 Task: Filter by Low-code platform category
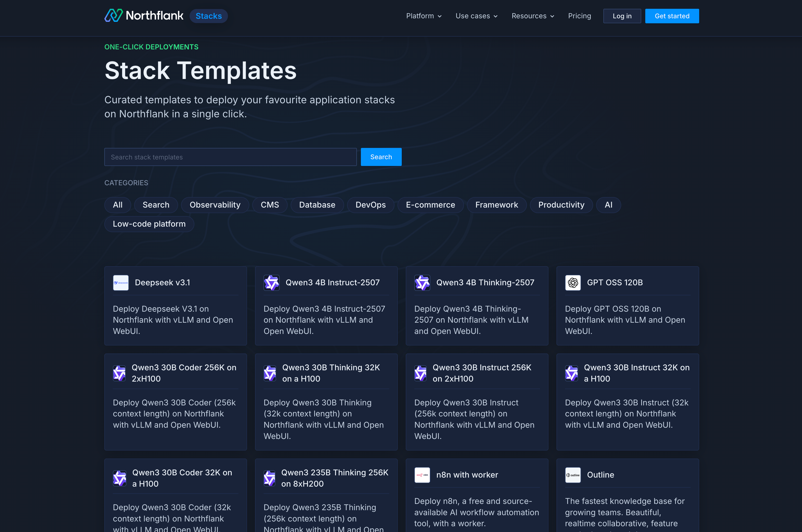click(x=149, y=224)
